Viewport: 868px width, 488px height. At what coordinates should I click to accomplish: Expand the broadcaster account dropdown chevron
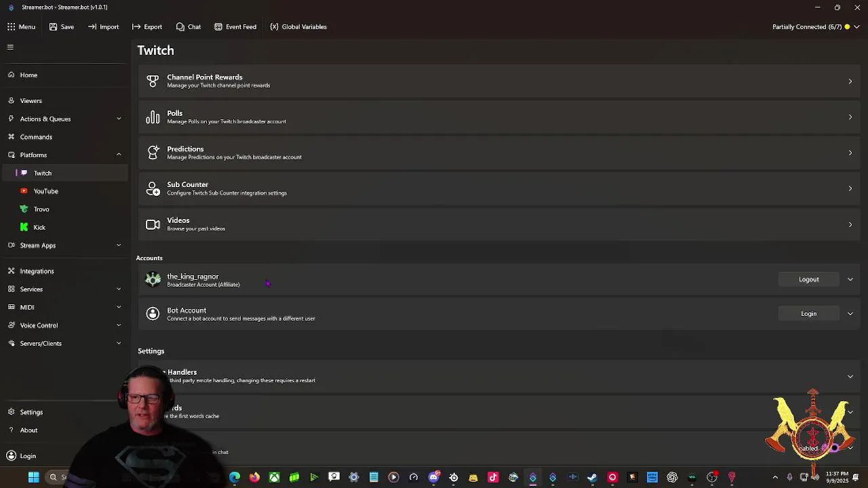(x=850, y=279)
